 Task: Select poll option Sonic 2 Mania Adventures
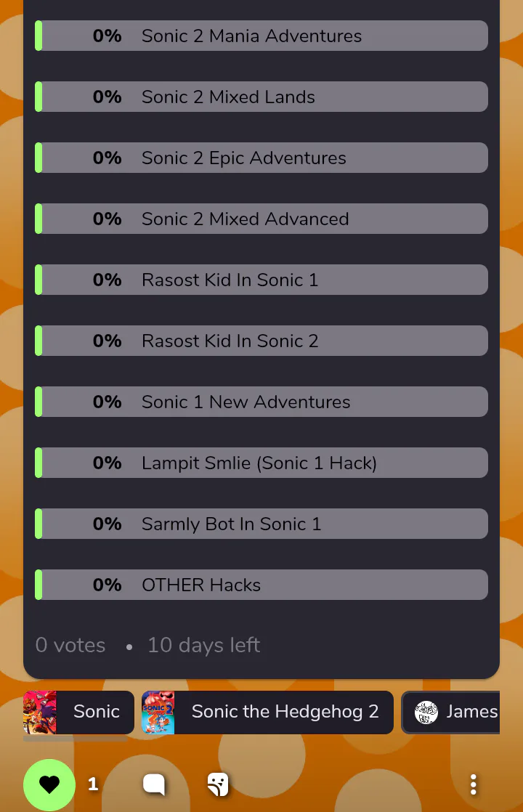coord(261,36)
